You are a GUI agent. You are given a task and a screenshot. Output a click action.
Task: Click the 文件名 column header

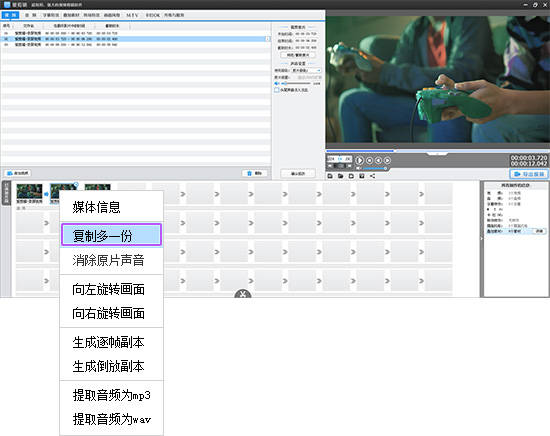[x=28, y=26]
